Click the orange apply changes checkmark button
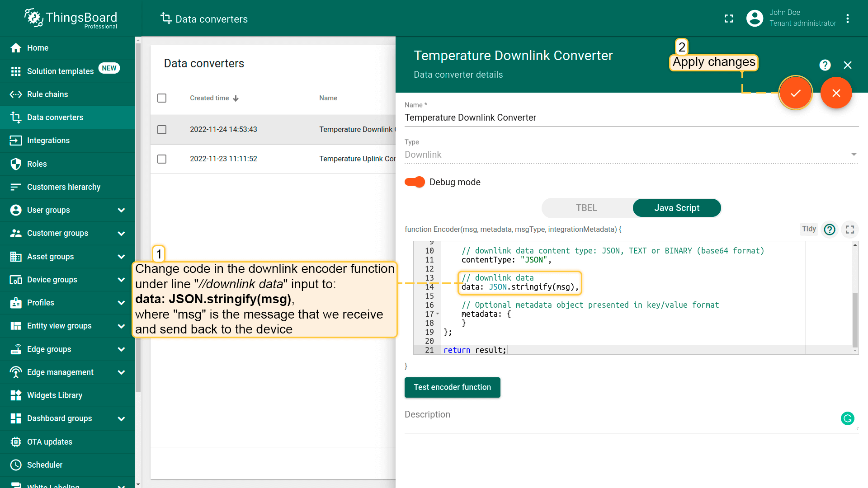Screen dimensions: 868x488 click(x=795, y=93)
